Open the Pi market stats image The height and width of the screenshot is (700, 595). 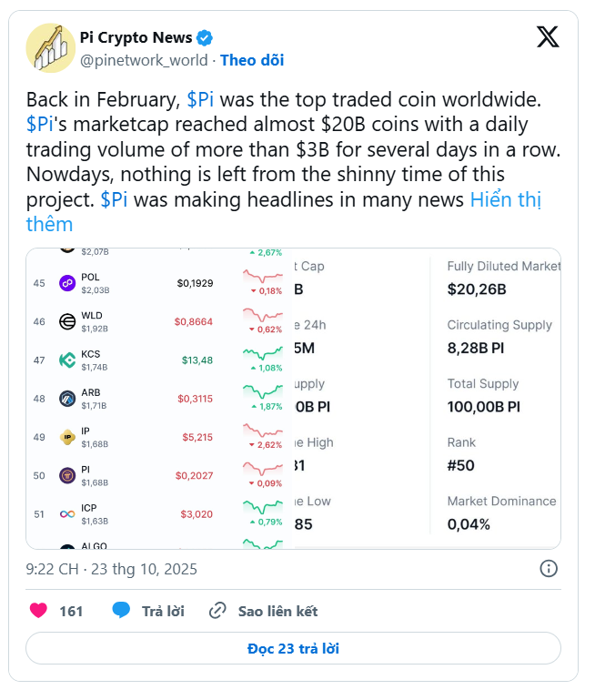click(x=424, y=399)
